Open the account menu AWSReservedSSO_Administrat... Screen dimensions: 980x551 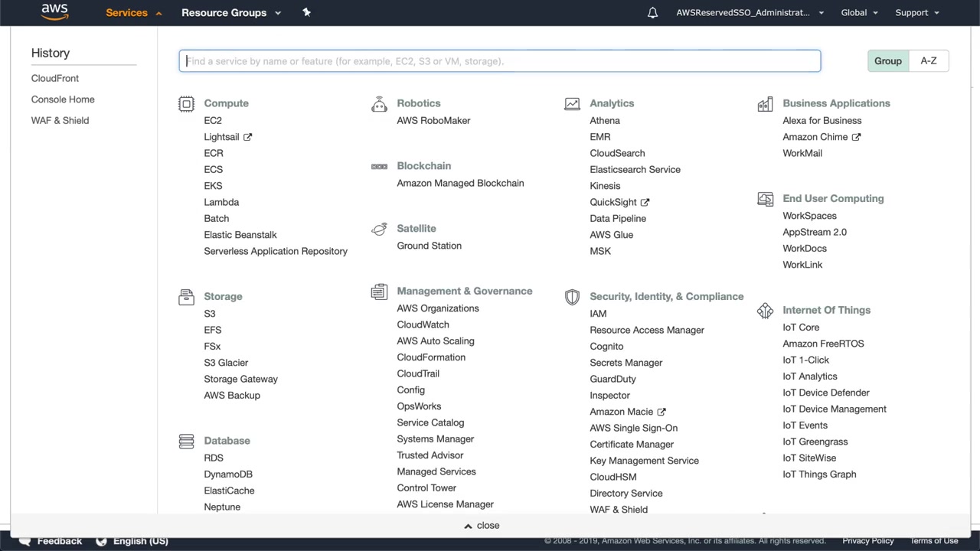coord(750,12)
